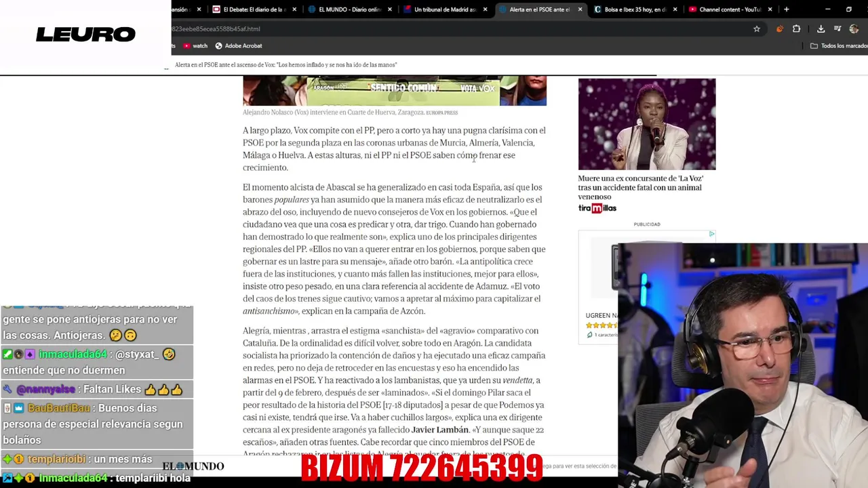Image resolution: width=868 pixels, height=488 pixels.
Task: Bookmark this page with the star icon
Action: (757, 29)
